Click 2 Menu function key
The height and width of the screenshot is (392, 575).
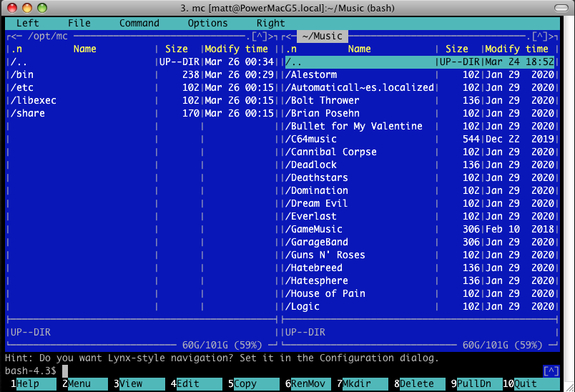tap(84, 384)
